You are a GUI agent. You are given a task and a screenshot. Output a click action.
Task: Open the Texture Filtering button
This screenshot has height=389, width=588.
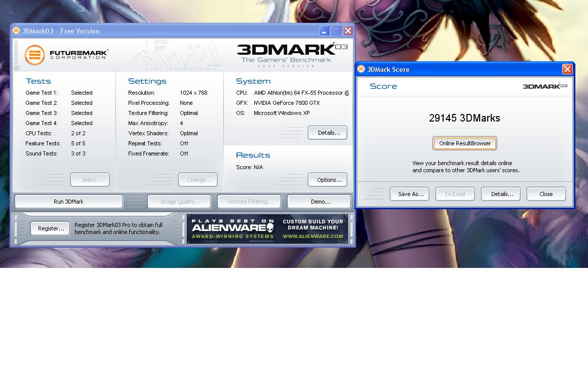(249, 202)
